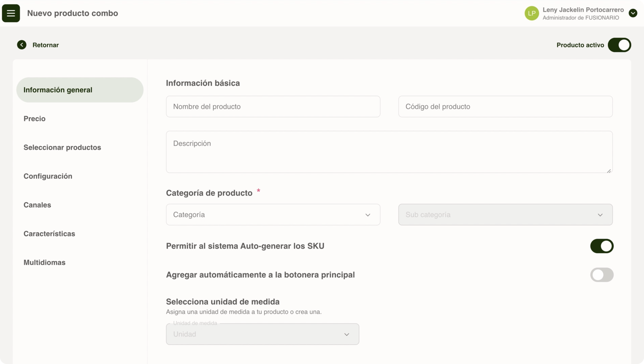The image size is (644, 364).
Task: Open the Características section
Action: tap(49, 233)
